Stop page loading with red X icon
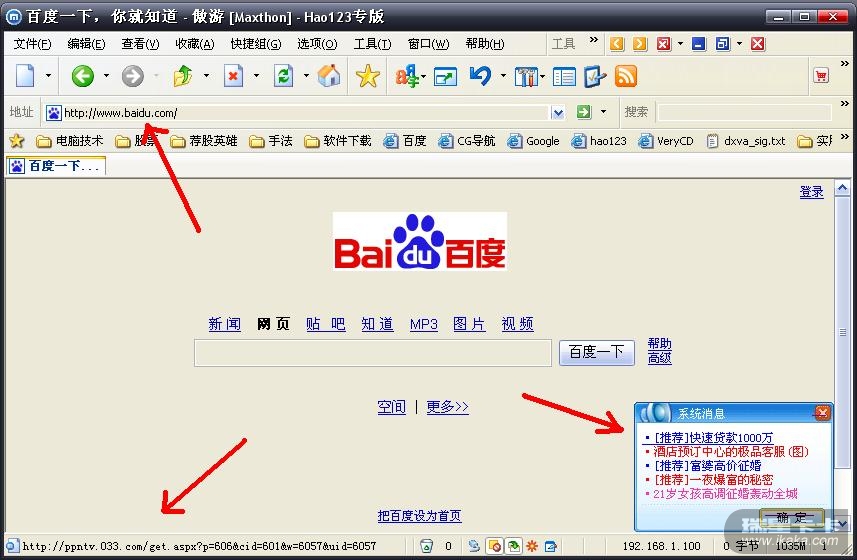 click(233, 76)
